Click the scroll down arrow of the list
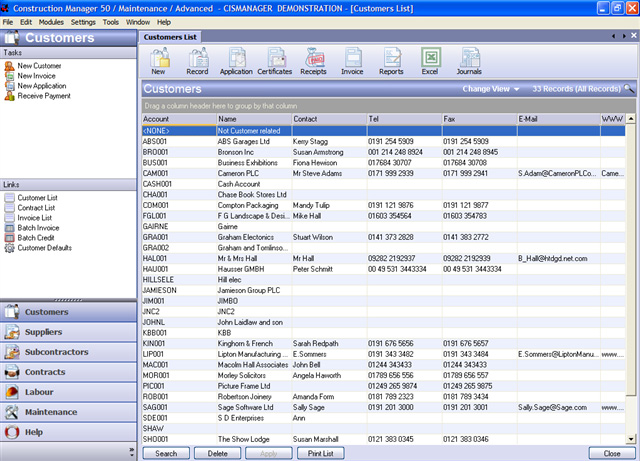This screenshot has height=461, width=640. point(631,439)
